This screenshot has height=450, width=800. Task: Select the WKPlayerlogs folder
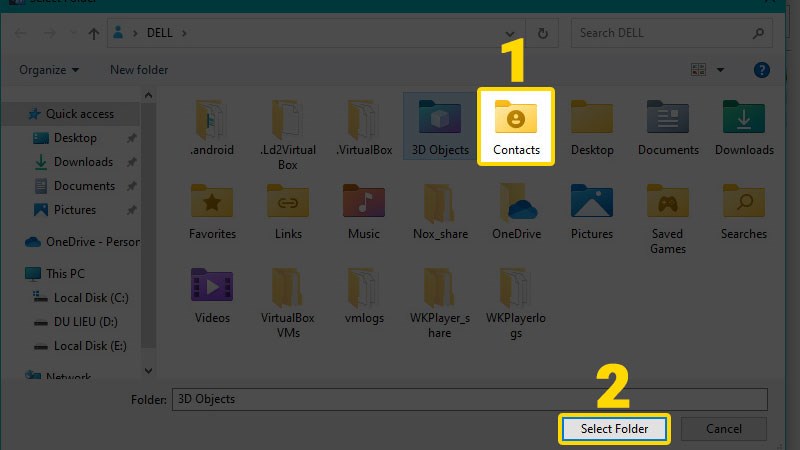(x=516, y=304)
